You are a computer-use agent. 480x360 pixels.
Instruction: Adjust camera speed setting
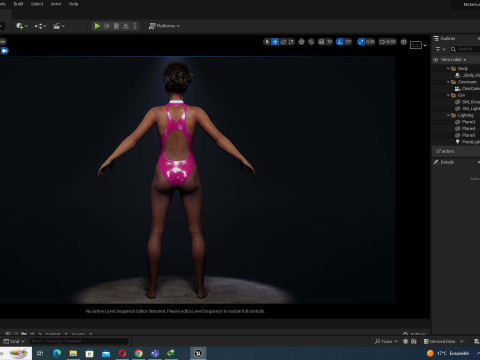387,42
